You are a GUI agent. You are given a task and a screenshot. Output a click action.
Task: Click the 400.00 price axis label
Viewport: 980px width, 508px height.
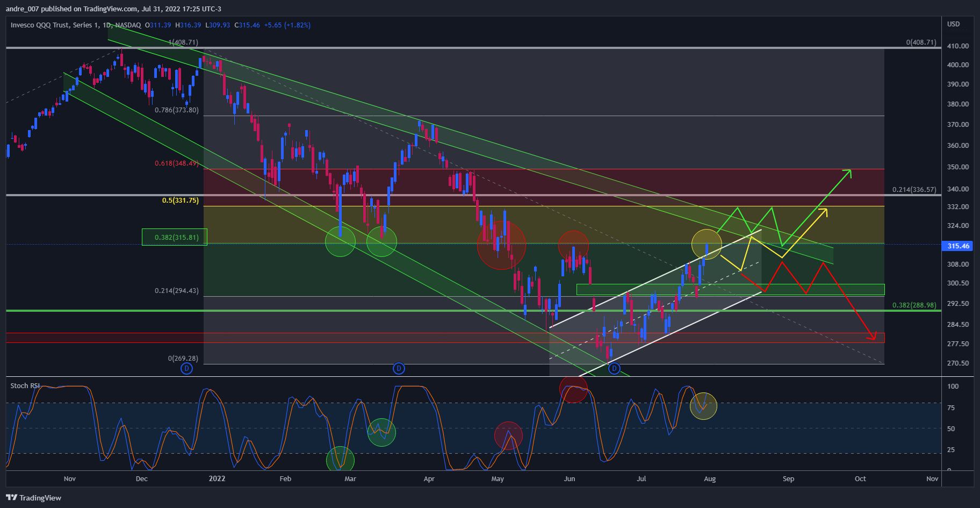click(958, 65)
